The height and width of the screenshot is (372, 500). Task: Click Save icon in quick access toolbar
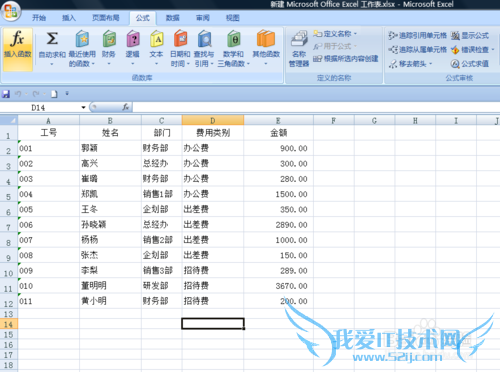(x=6, y=94)
